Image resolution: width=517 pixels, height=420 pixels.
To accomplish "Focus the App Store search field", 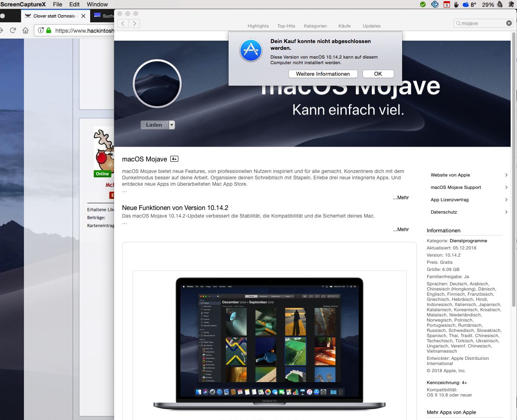I will click(483, 24).
